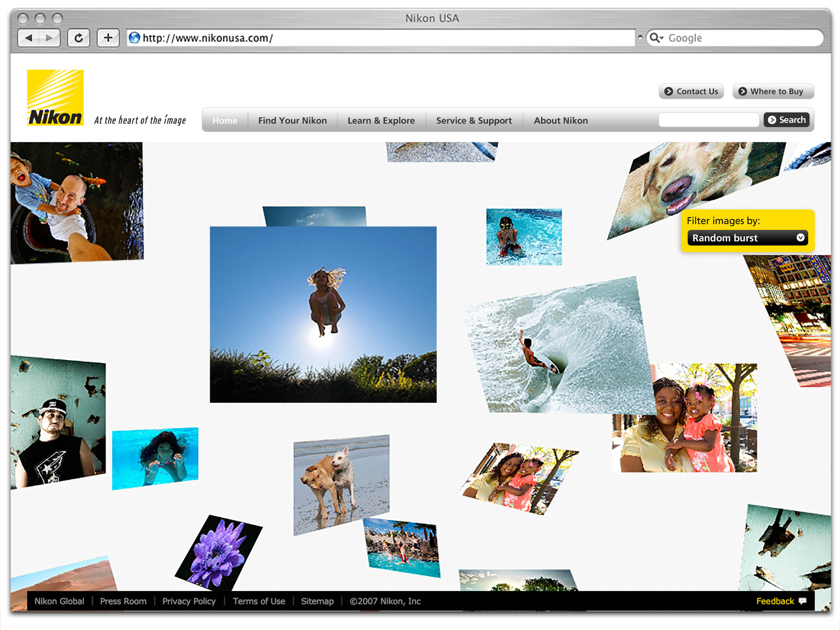Reload the page with refresh icon

(x=79, y=38)
